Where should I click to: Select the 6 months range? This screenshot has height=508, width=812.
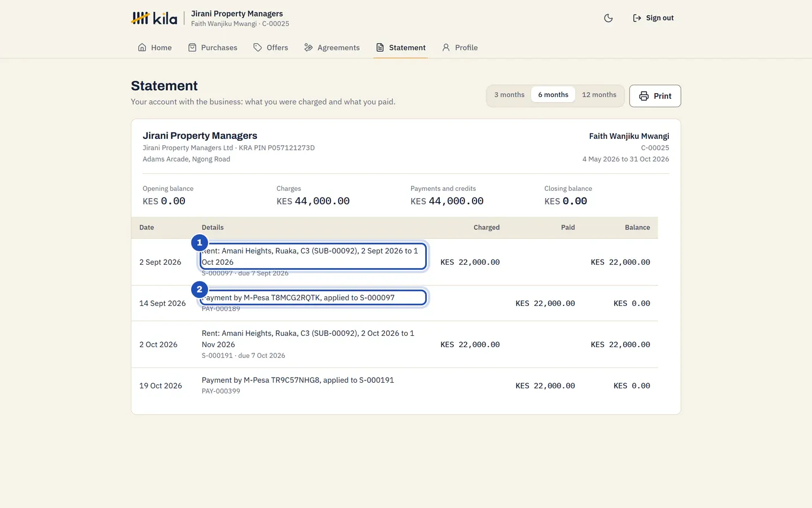click(x=553, y=95)
